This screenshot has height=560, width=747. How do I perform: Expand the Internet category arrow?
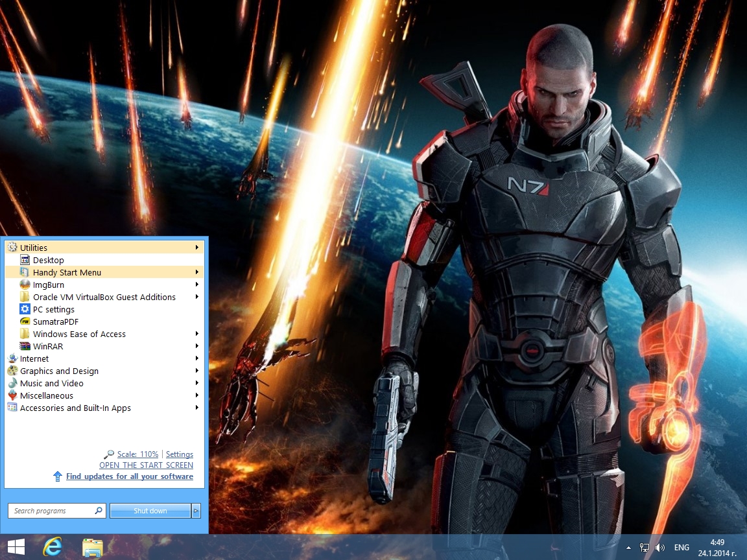click(x=196, y=358)
